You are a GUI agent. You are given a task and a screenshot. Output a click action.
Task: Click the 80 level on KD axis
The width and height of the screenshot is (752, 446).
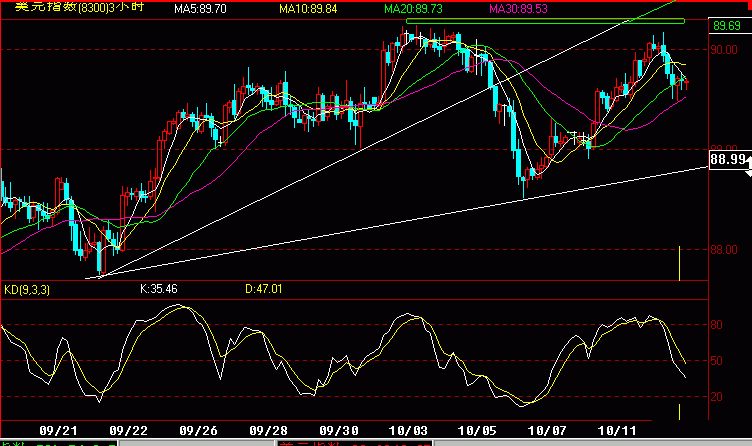coord(717,325)
